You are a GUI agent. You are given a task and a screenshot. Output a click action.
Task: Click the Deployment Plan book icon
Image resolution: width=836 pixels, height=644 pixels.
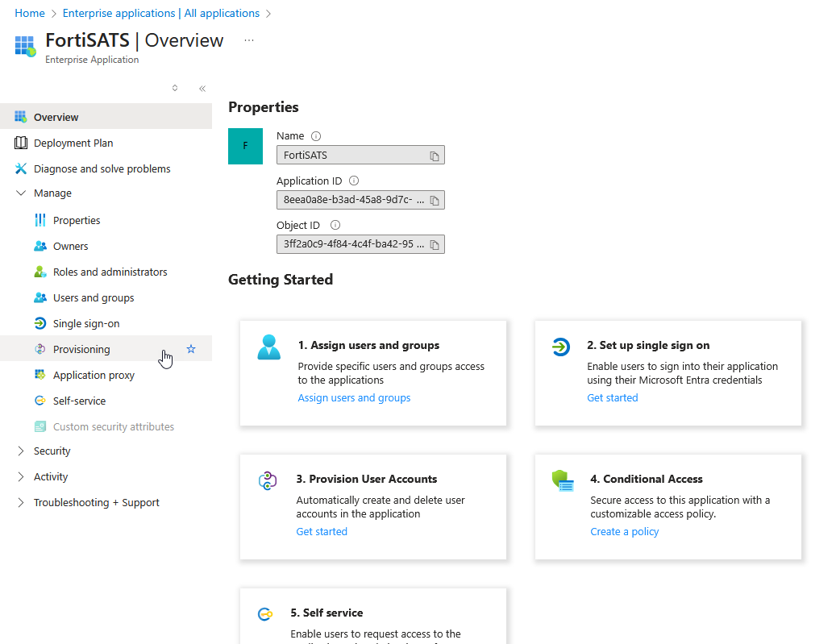(x=21, y=143)
